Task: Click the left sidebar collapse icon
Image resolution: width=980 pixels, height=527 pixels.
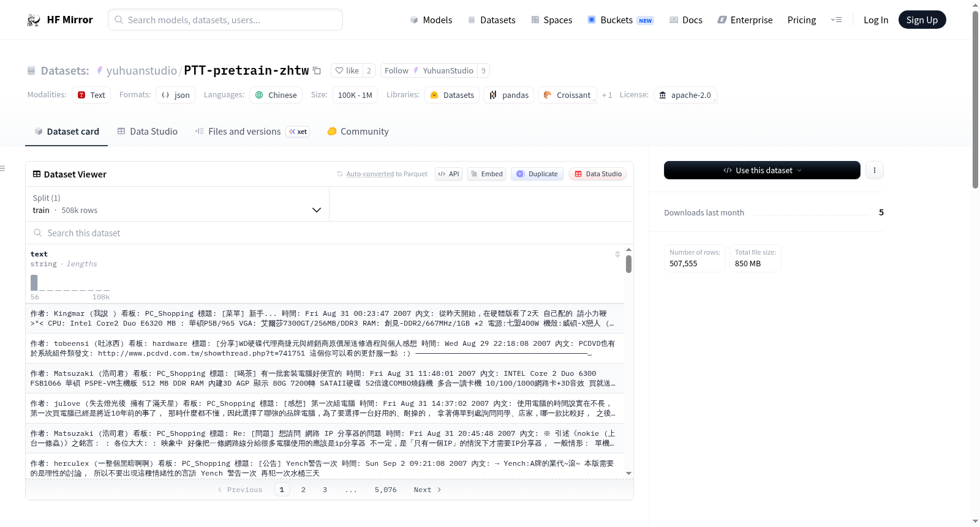Action: click(x=2, y=168)
